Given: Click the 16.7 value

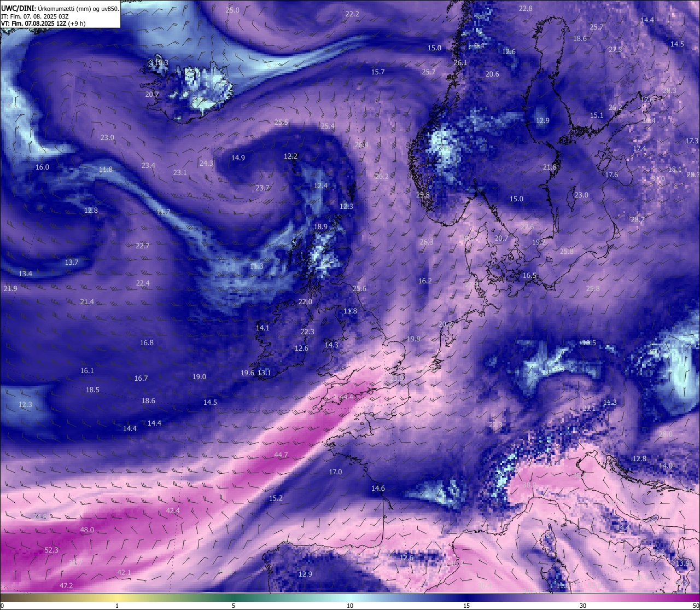Looking at the screenshot, I should tap(141, 379).
